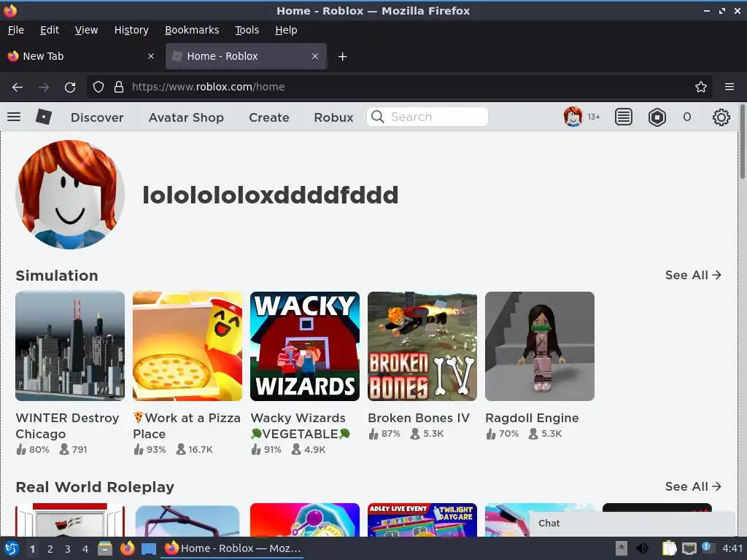Open the Tools menu
Image resolution: width=747 pixels, height=560 pixels.
(247, 30)
